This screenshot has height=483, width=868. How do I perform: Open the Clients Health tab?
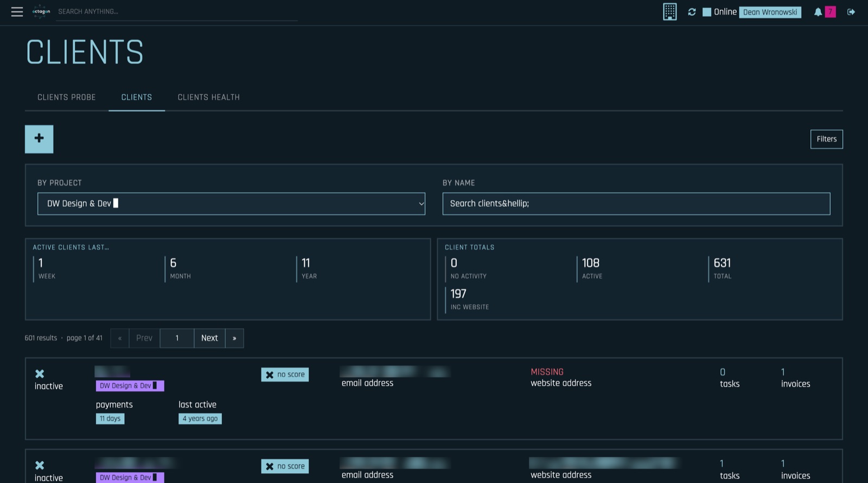click(x=209, y=97)
